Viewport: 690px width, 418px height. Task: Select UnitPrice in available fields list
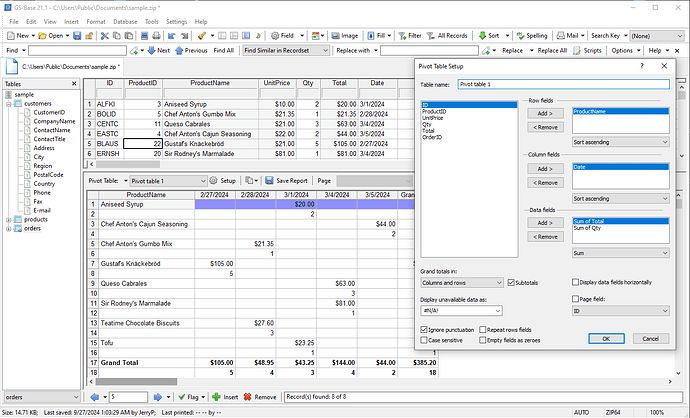pos(433,118)
